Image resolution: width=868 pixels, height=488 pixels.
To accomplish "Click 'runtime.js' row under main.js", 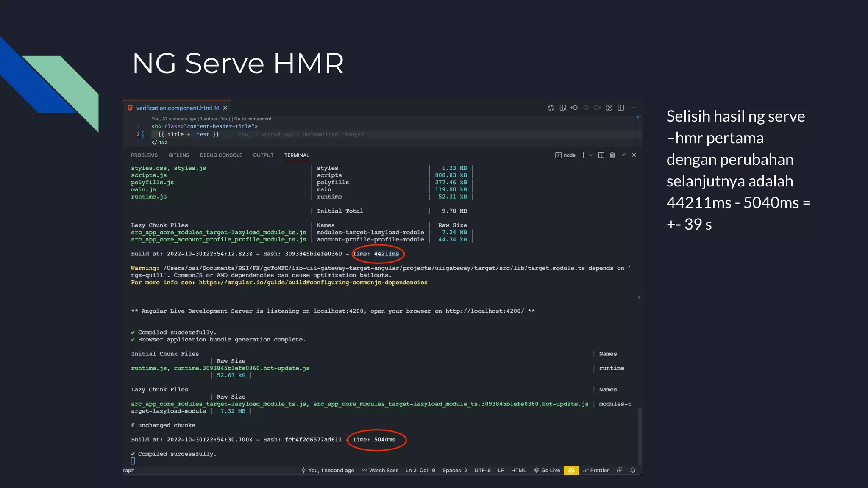I will 149,197.
